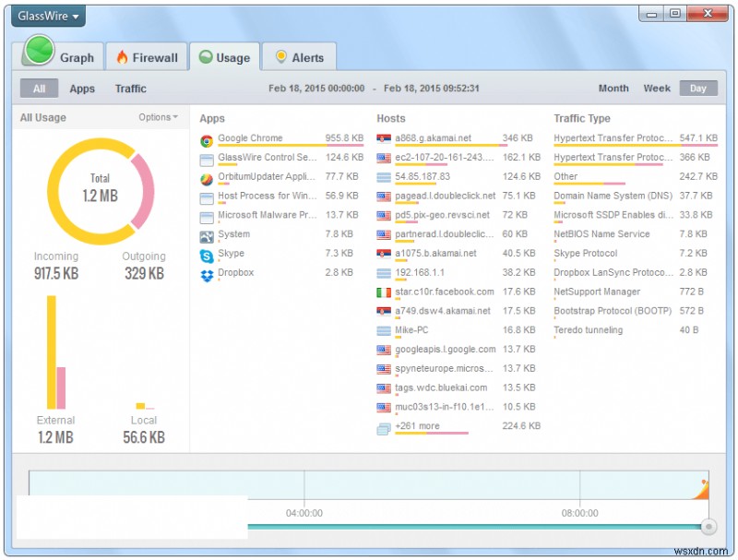Image resolution: width=738 pixels, height=560 pixels.
Task: Click the host icon for 192.168.1.1
Action: pyautogui.click(x=384, y=273)
